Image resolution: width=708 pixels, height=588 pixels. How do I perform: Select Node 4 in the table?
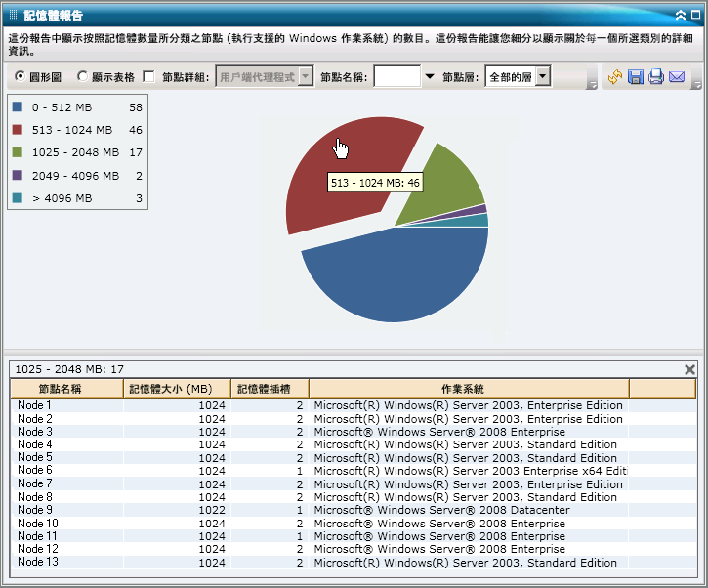[x=35, y=444]
